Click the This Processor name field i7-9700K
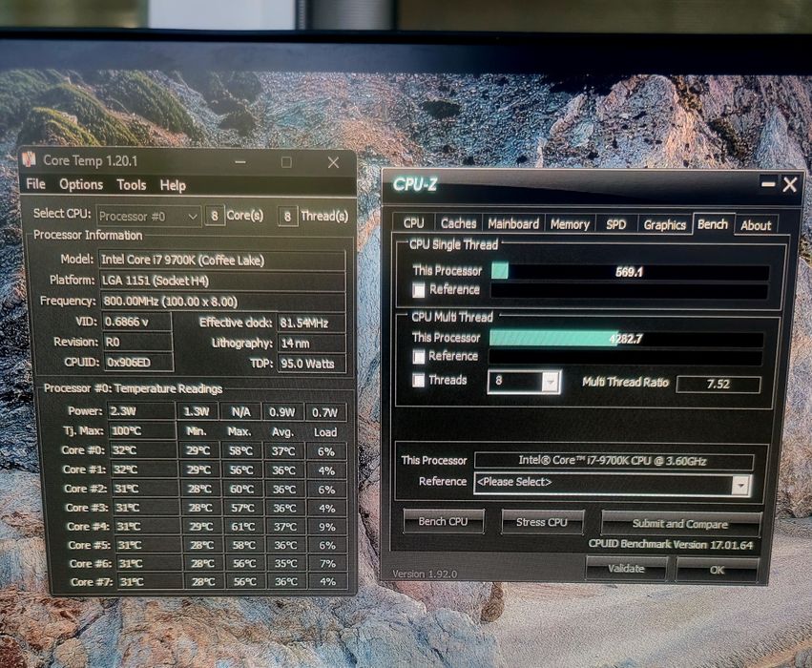 click(x=614, y=460)
